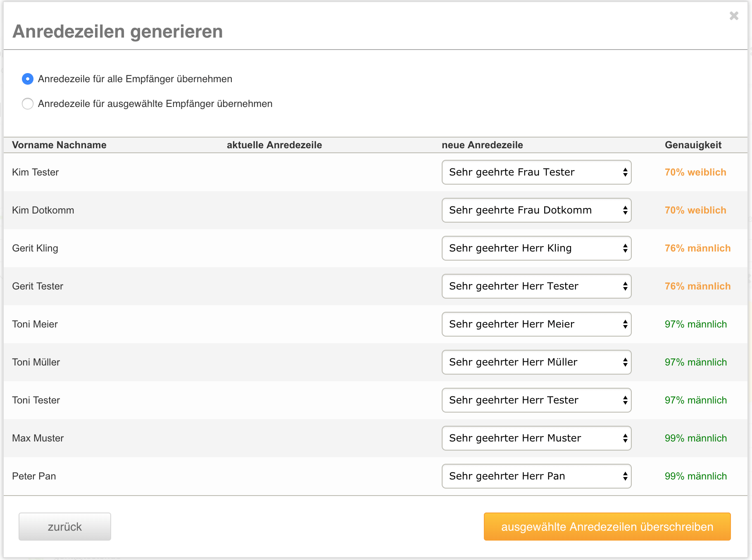Open salutation dropdown for Toni Müller
This screenshot has height=560, width=752.
[536, 362]
